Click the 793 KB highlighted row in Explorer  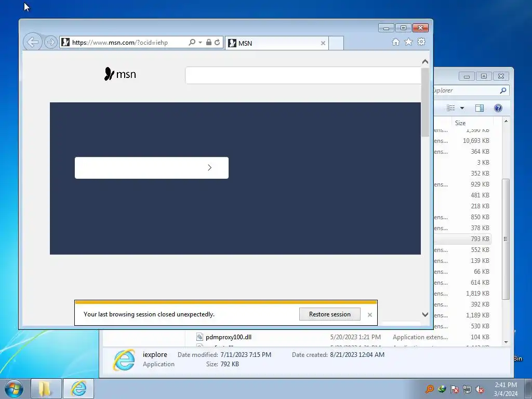point(463,239)
